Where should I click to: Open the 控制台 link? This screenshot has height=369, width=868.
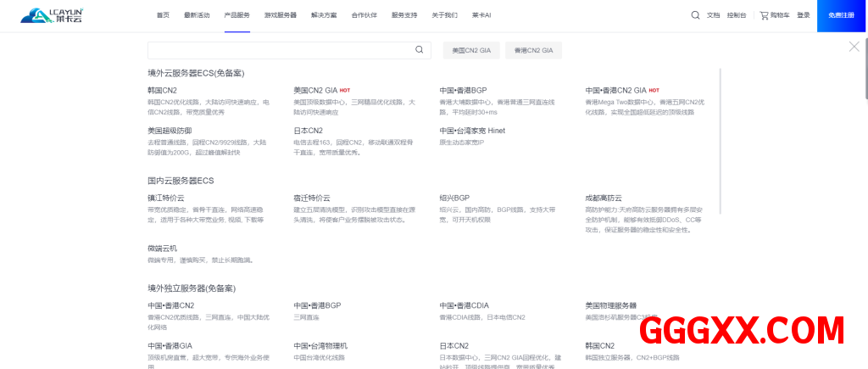tap(737, 15)
